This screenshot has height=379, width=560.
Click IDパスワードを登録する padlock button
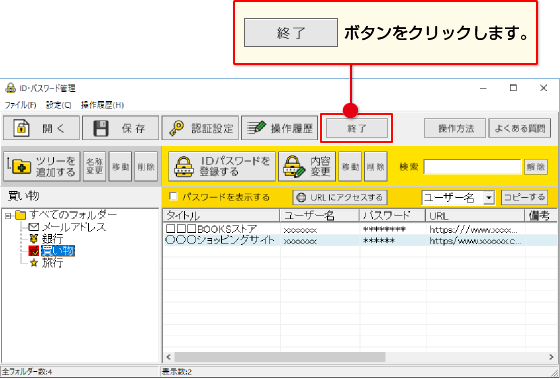point(222,166)
